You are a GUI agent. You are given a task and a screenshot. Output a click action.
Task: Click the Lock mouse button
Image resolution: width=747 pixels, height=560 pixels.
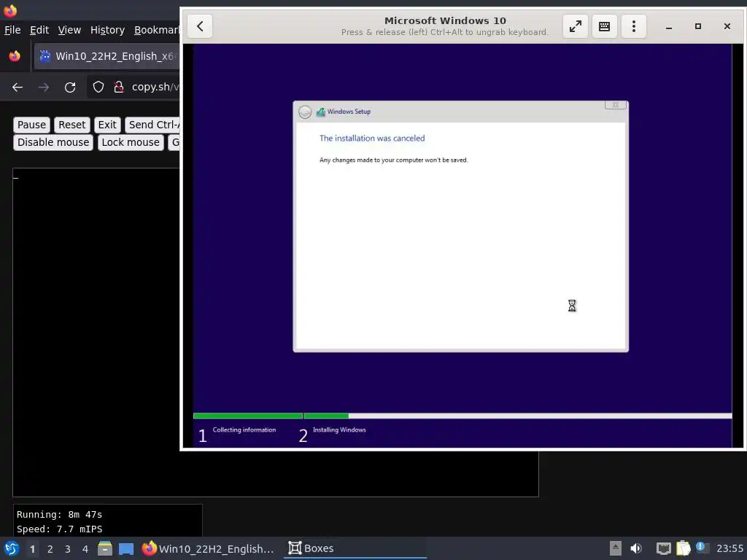point(131,142)
